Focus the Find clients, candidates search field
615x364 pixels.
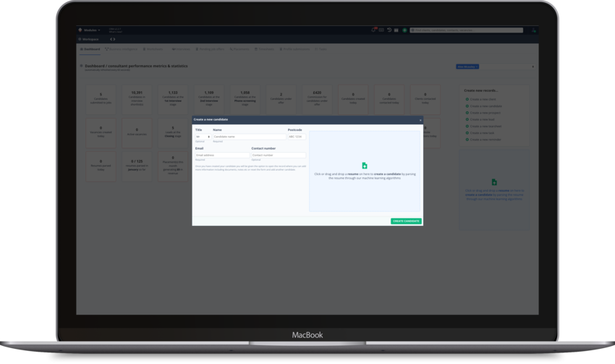[467, 30]
